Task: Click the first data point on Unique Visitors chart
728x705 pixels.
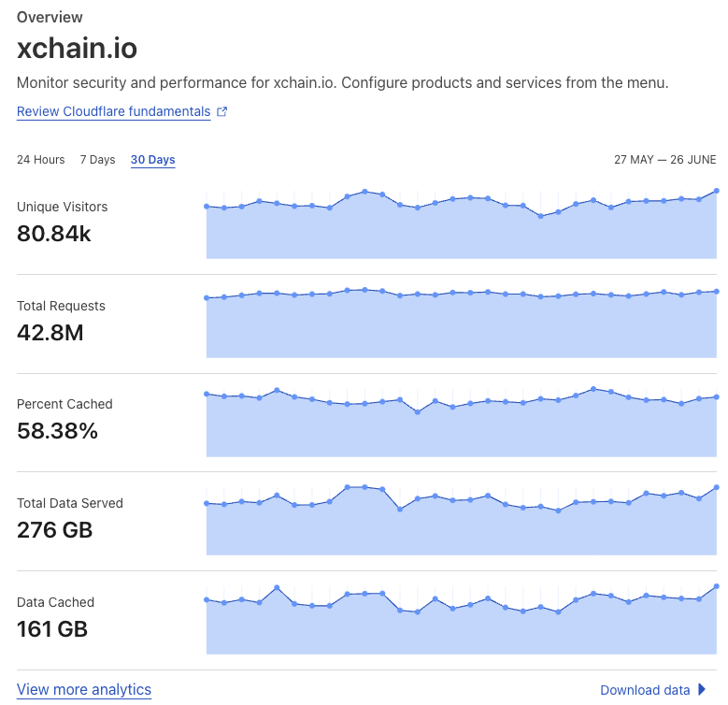Action: (207, 207)
